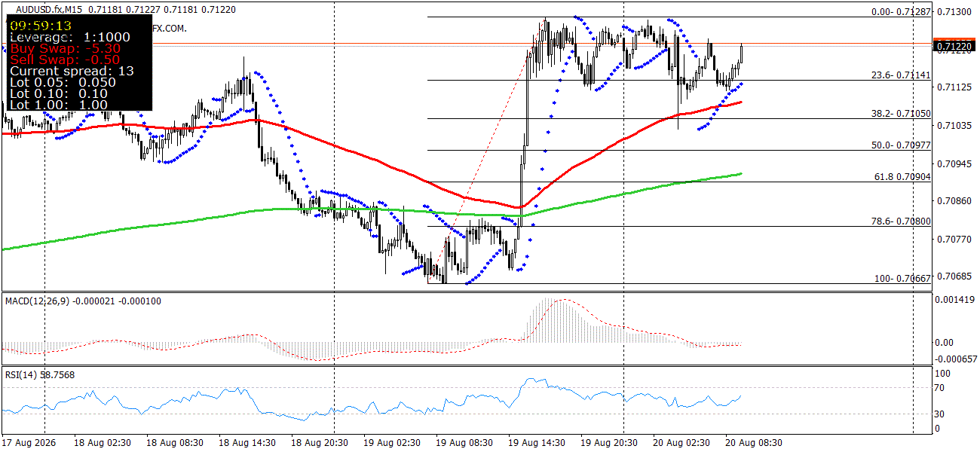Click the 30 level on RSI scale
Screen dimensions: 980x452
pos(940,414)
